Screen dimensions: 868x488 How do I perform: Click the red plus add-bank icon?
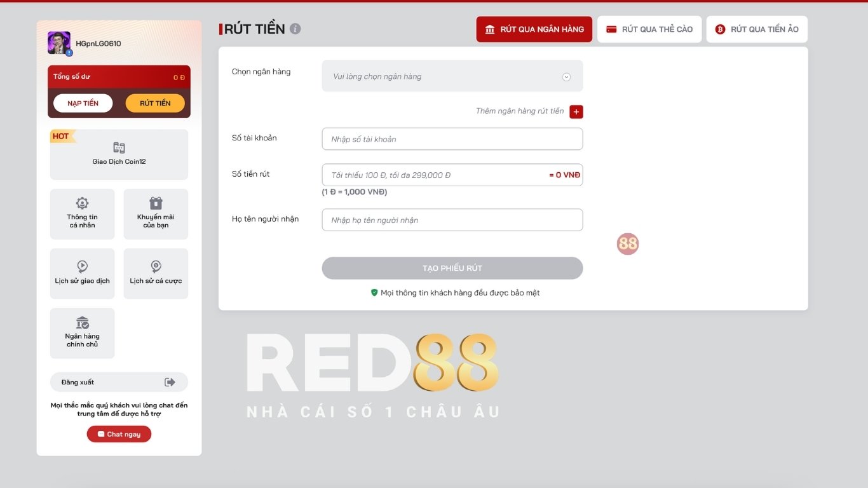coord(576,112)
